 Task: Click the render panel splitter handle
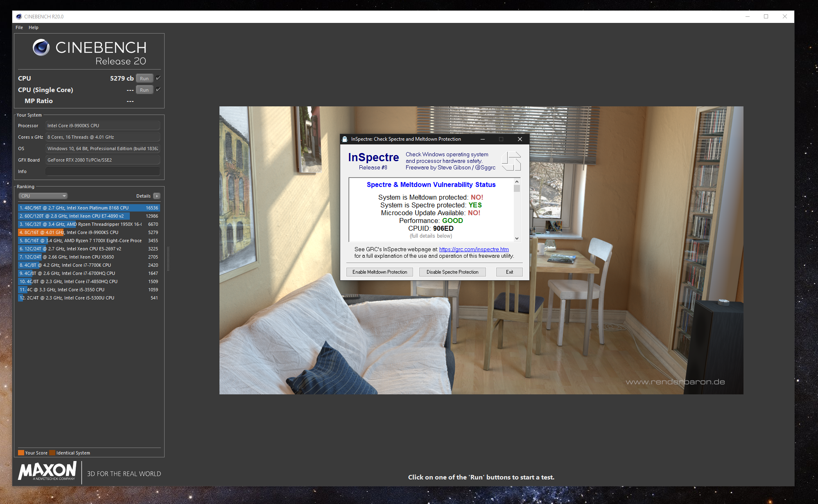[x=168, y=259]
